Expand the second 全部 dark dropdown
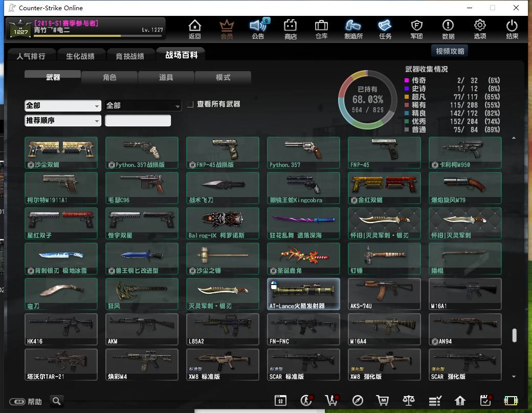The image size is (532, 413). pyautogui.click(x=143, y=105)
